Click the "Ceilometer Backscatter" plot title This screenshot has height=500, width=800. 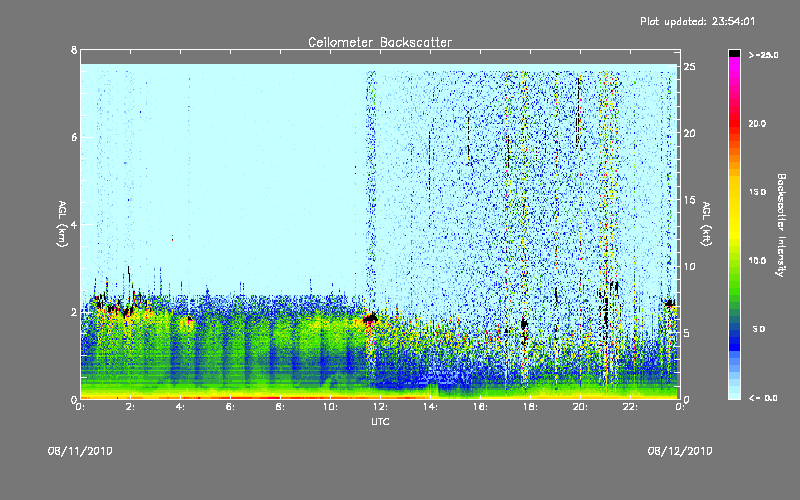pos(380,42)
